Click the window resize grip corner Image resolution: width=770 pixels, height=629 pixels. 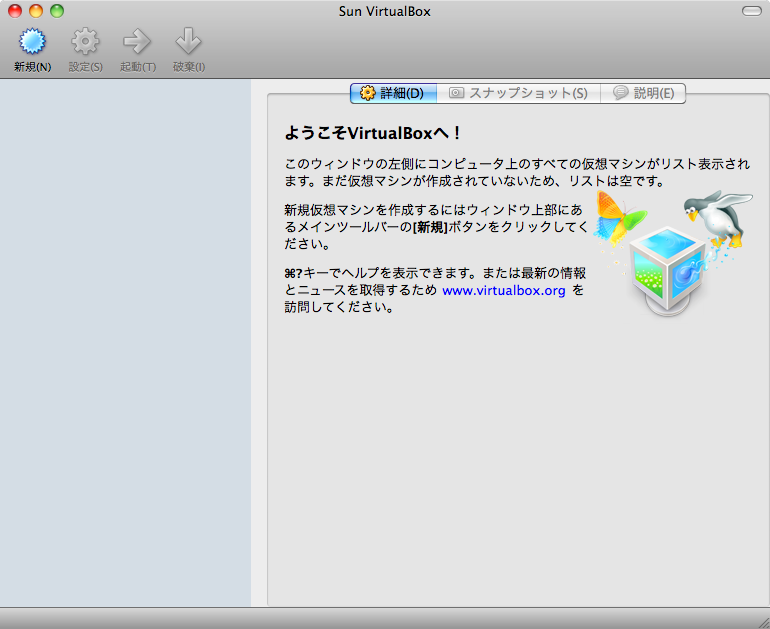pos(763,622)
